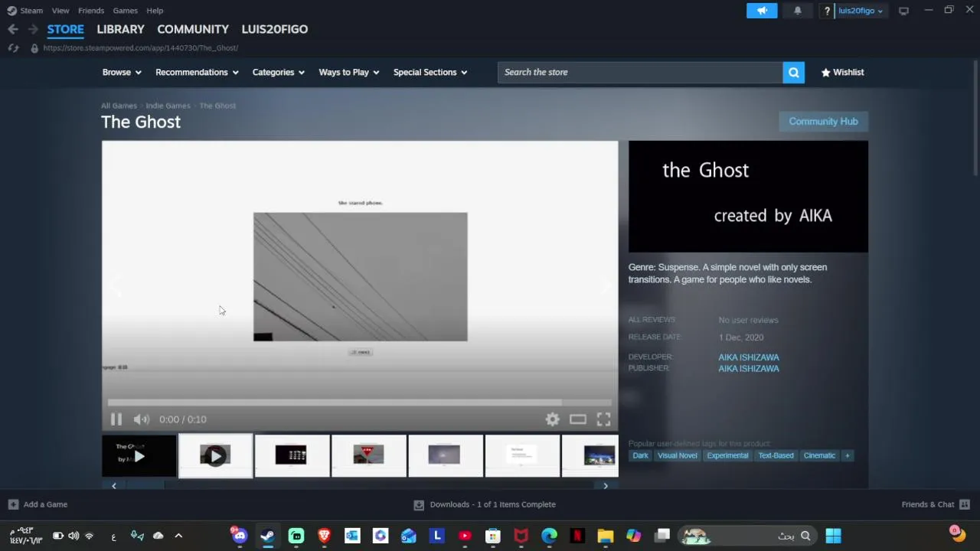Select the Experimental tag

pos(727,455)
